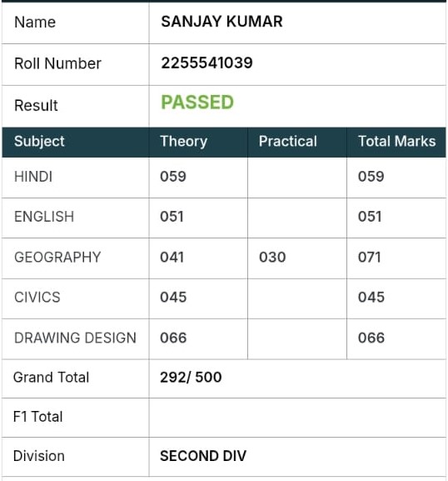Click Civics theory marks 045
The height and width of the screenshot is (481, 448).
(x=173, y=298)
